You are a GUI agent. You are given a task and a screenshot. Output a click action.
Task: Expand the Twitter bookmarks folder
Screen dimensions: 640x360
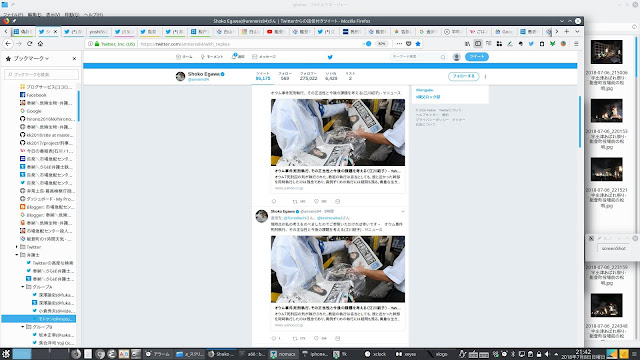pyautogui.click(x=17, y=247)
